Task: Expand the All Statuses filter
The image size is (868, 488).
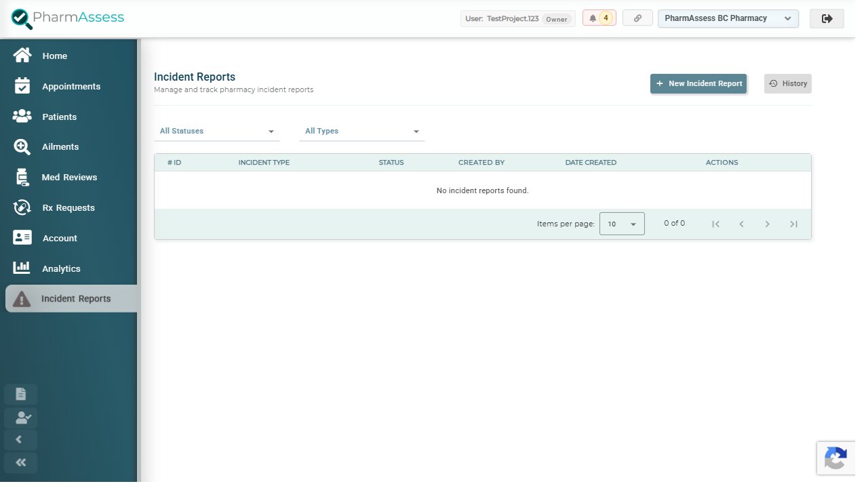Action: 217,131
